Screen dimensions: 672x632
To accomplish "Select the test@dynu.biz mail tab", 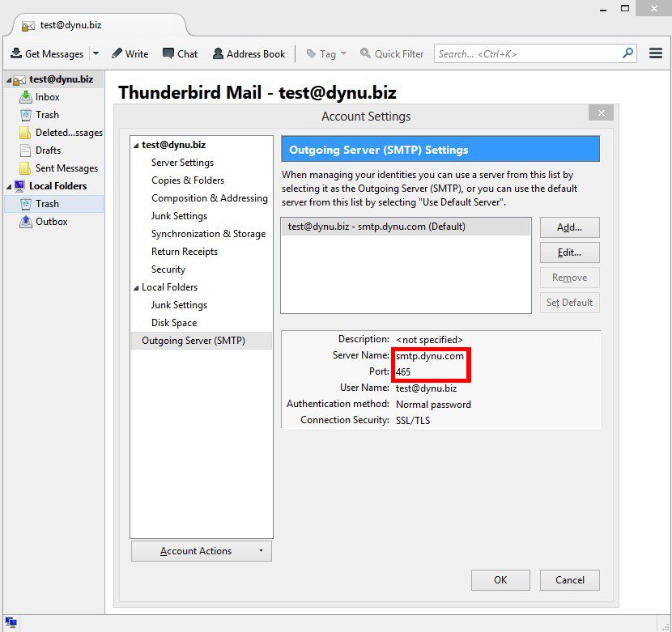I will click(101, 25).
